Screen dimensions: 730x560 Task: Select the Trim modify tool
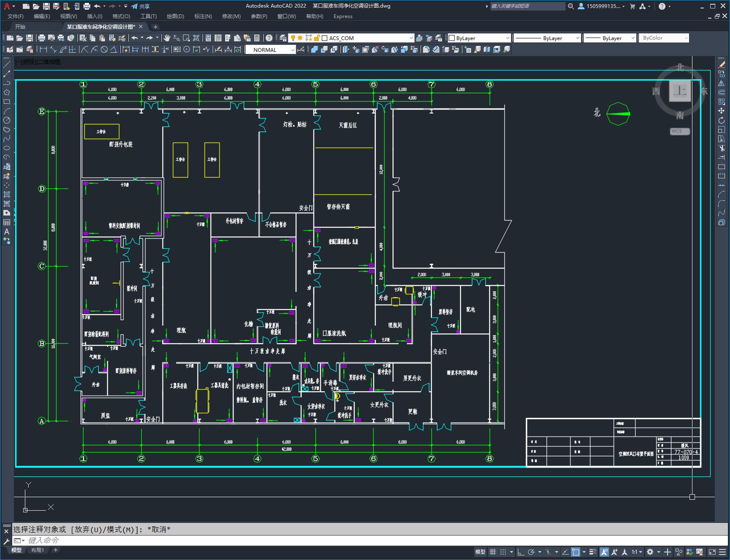722,148
